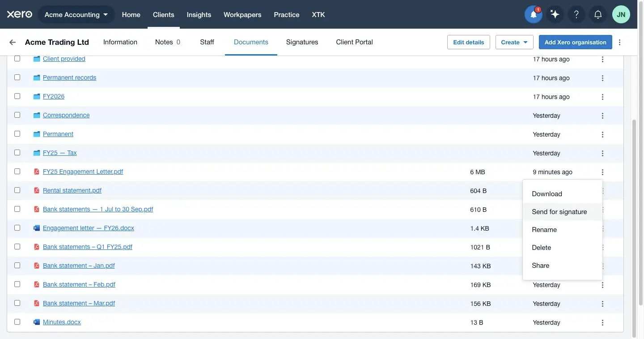Choose Delete from the context menu

point(562,248)
